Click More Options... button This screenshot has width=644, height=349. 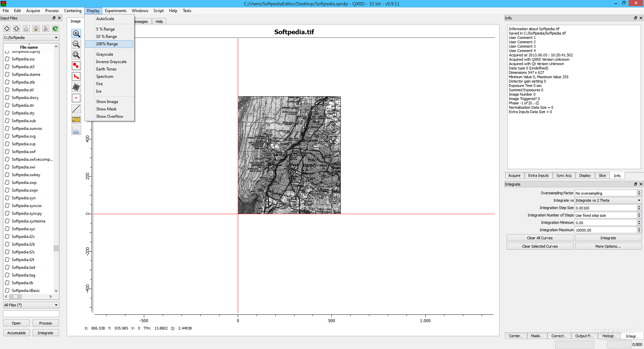(608, 246)
